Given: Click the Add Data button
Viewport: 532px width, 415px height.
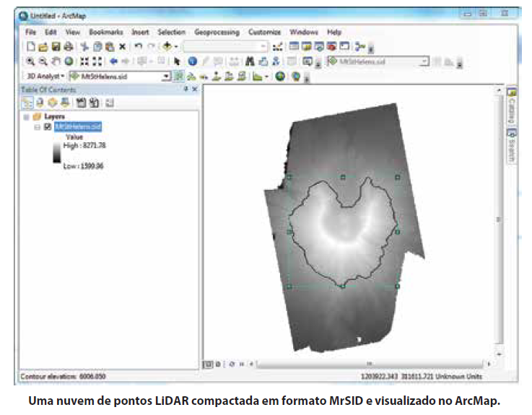Looking at the screenshot, I should pyautogui.click(x=167, y=46).
